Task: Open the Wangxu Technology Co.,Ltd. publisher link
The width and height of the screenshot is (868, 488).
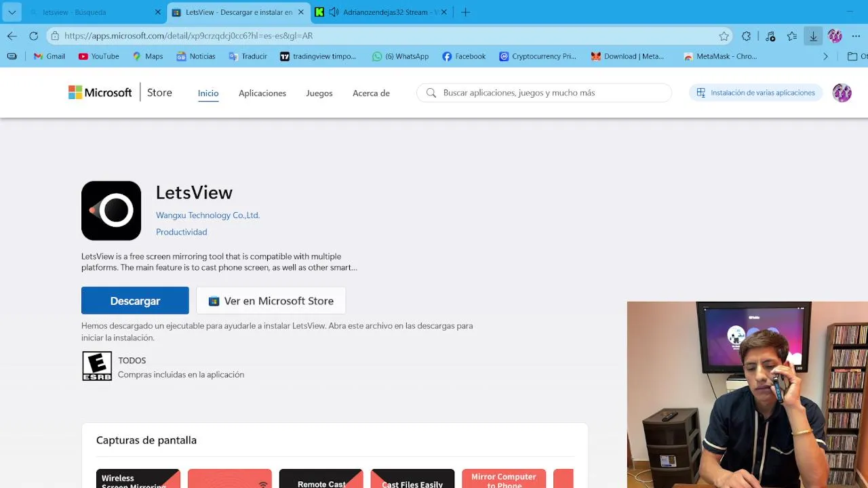Action: [x=208, y=215]
